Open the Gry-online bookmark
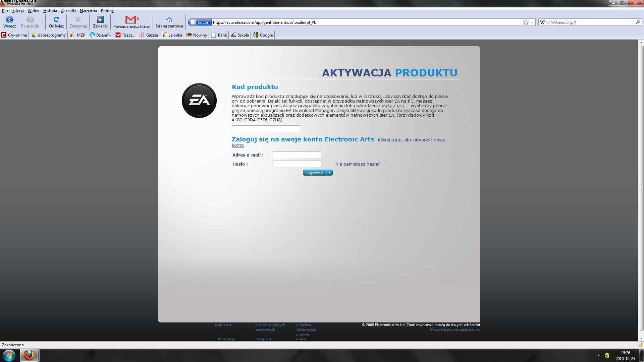This screenshot has height=362, width=644. point(14,35)
